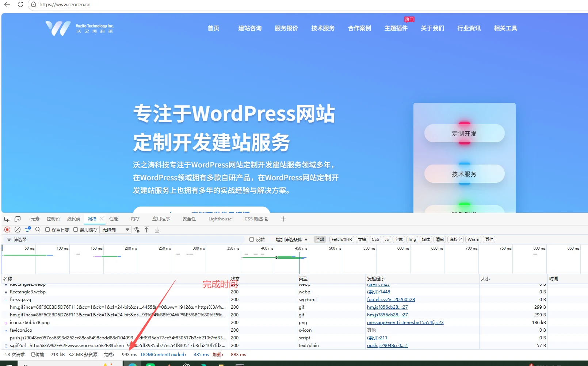This screenshot has height=366, width=588.
Task: Add new DevTools tab plus icon
Action: (283, 219)
